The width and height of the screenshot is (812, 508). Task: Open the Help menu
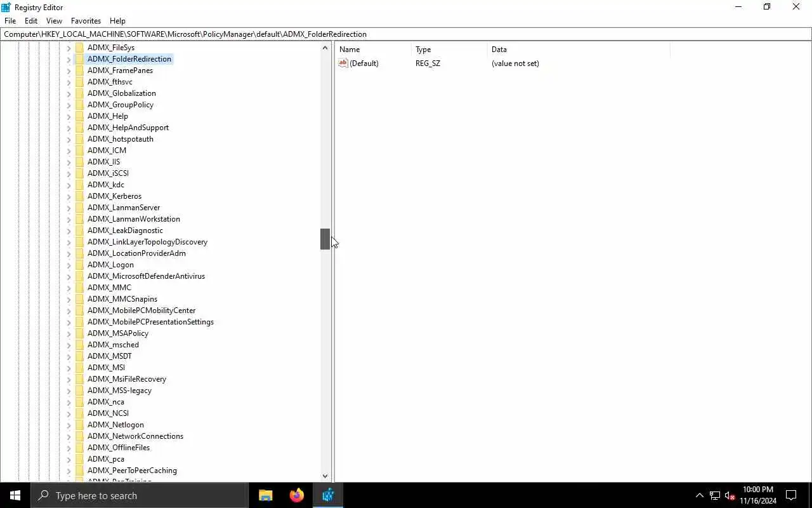pos(117,21)
